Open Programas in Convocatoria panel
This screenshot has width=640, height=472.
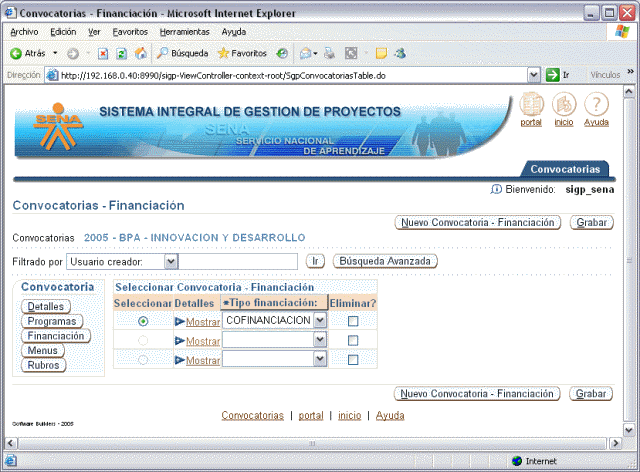pyautogui.click(x=52, y=321)
